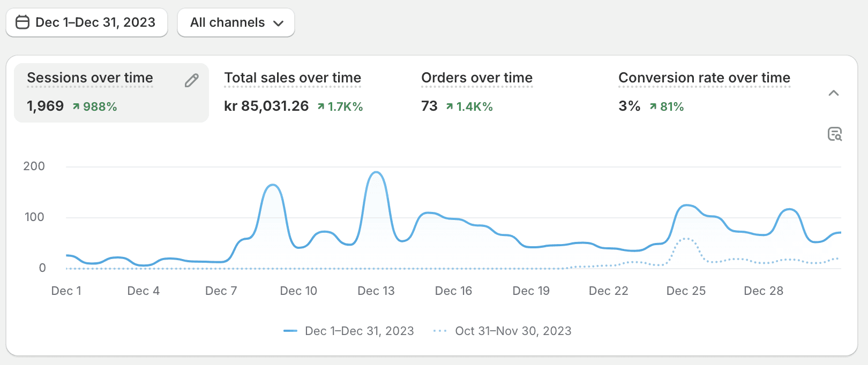Image resolution: width=868 pixels, height=365 pixels.
Task: Click the pencil edit icon on Sessions card
Action: pos(192,80)
